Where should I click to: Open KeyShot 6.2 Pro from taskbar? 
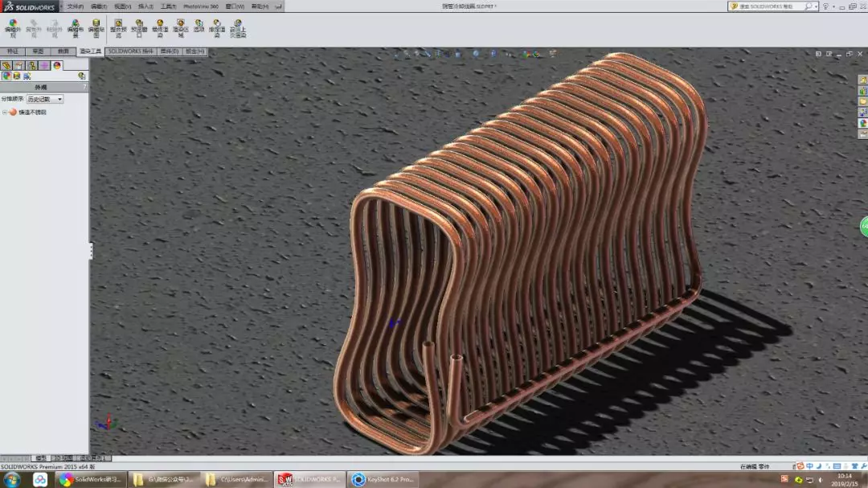tap(383, 480)
